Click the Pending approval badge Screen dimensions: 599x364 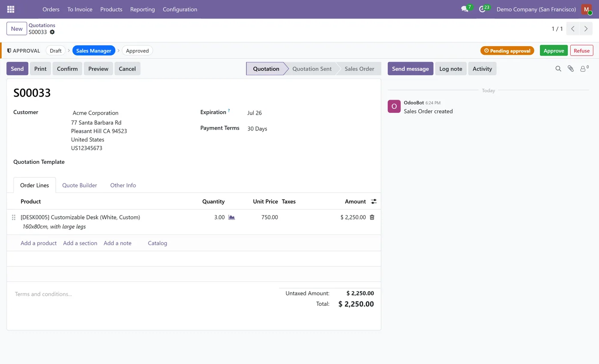[507, 50]
